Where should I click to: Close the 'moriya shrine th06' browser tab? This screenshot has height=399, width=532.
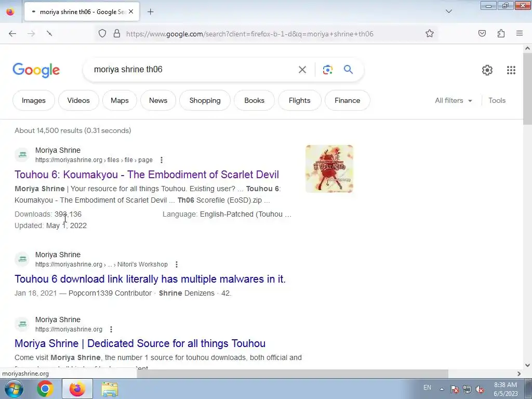coord(131,12)
